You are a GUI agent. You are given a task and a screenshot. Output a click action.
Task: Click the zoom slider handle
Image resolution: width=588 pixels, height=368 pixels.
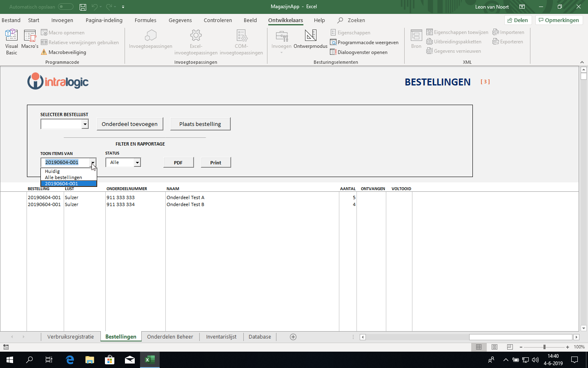pos(544,347)
